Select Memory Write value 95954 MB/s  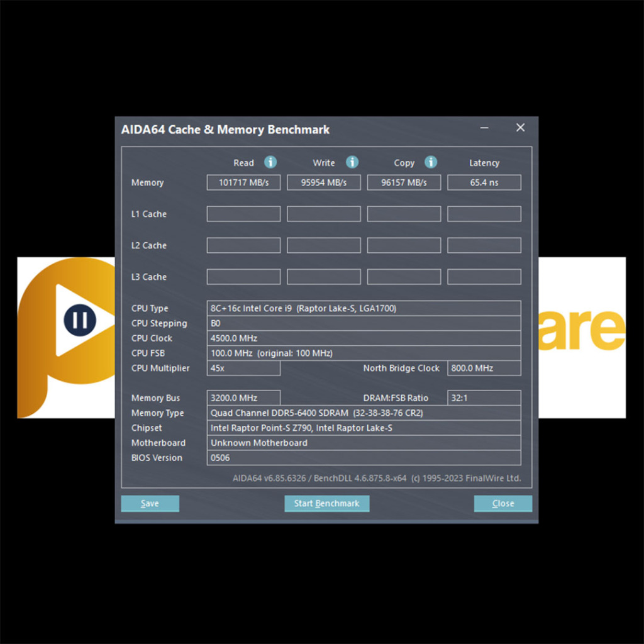(324, 182)
